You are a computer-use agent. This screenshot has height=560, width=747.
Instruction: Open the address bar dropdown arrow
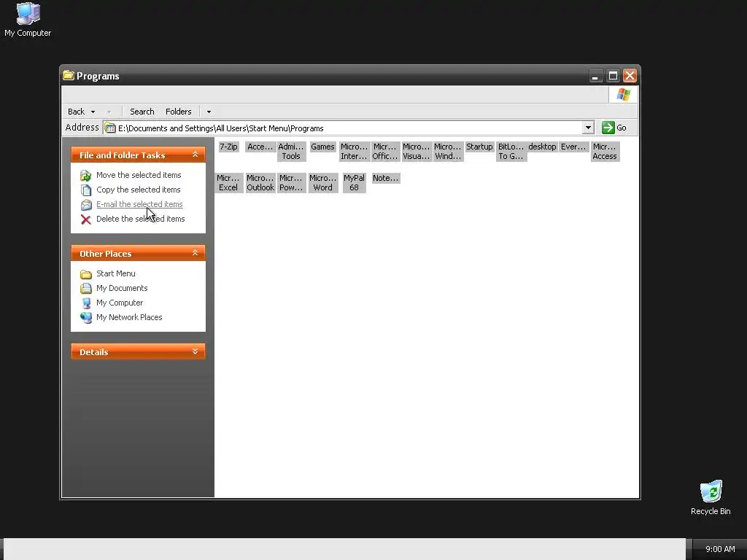pyautogui.click(x=588, y=128)
